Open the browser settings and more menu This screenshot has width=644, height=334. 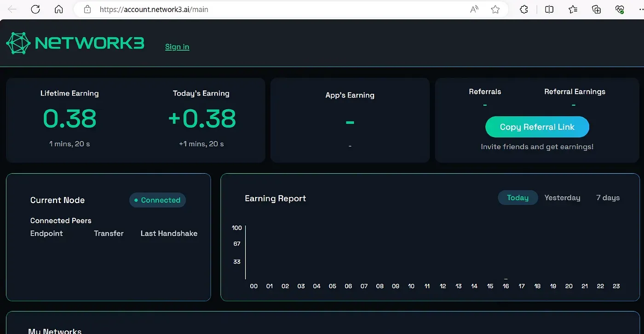[x=639, y=9]
